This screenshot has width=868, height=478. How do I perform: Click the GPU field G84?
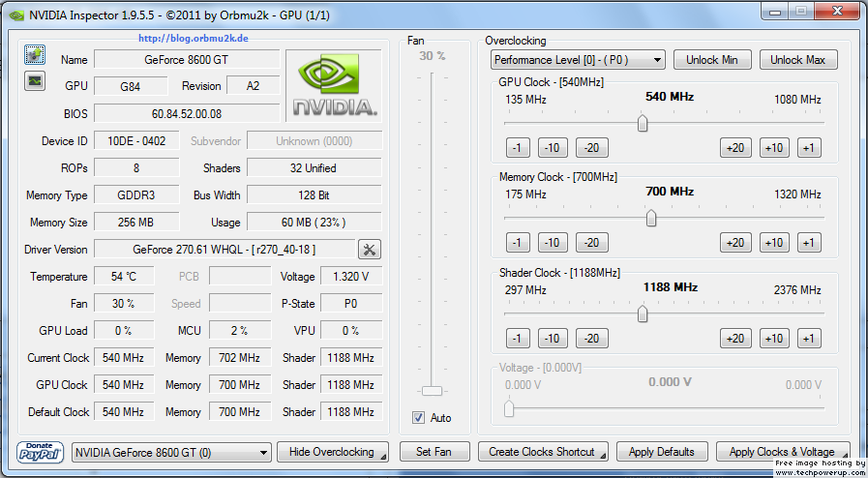click(x=131, y=86)
